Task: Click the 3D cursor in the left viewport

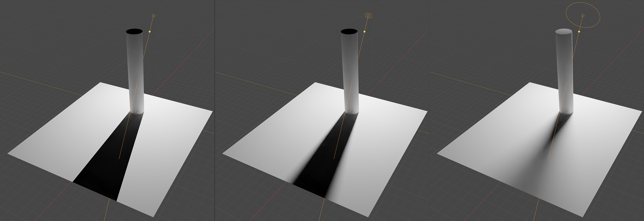Action: point(137,111)
